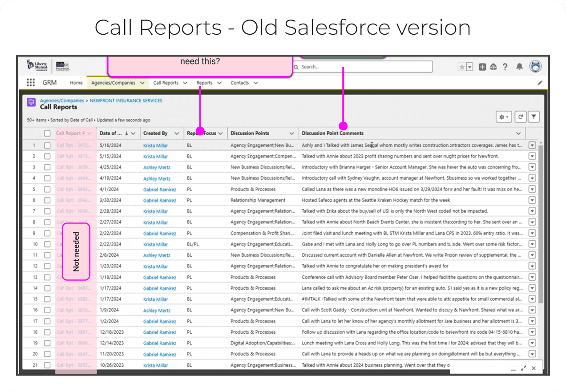Check the row 5 checkbox
Viewport: 566px width, 392px height.
(x=47, y=189)
